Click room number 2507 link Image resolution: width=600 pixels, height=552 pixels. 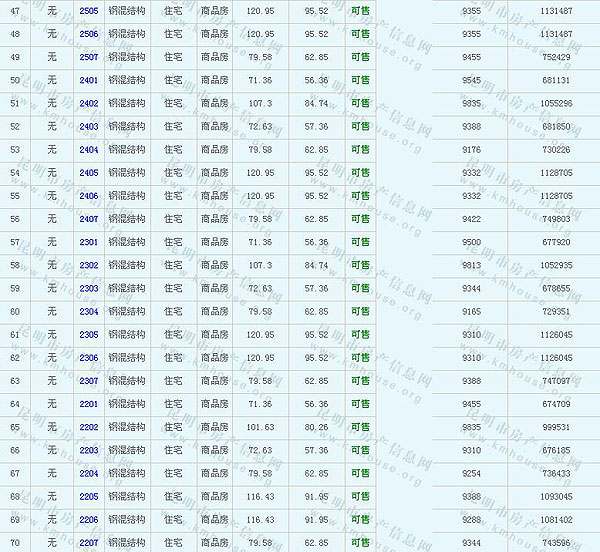tap(89, 57)
